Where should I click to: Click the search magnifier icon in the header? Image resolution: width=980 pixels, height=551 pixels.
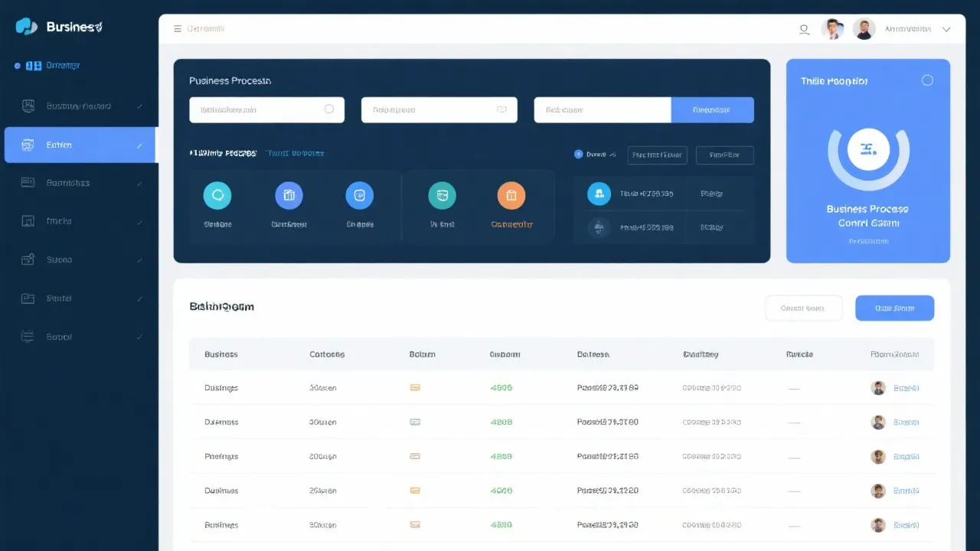coord(804,29)
